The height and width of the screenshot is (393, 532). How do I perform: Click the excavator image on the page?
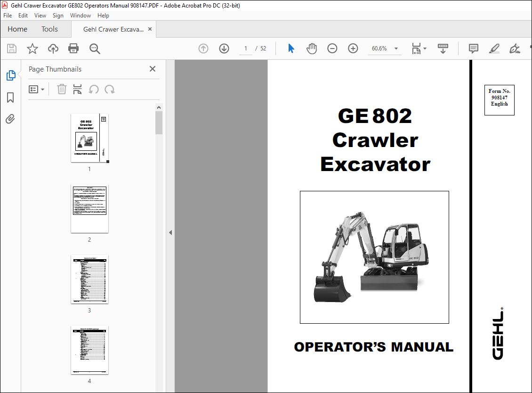(x=374, y=257)
